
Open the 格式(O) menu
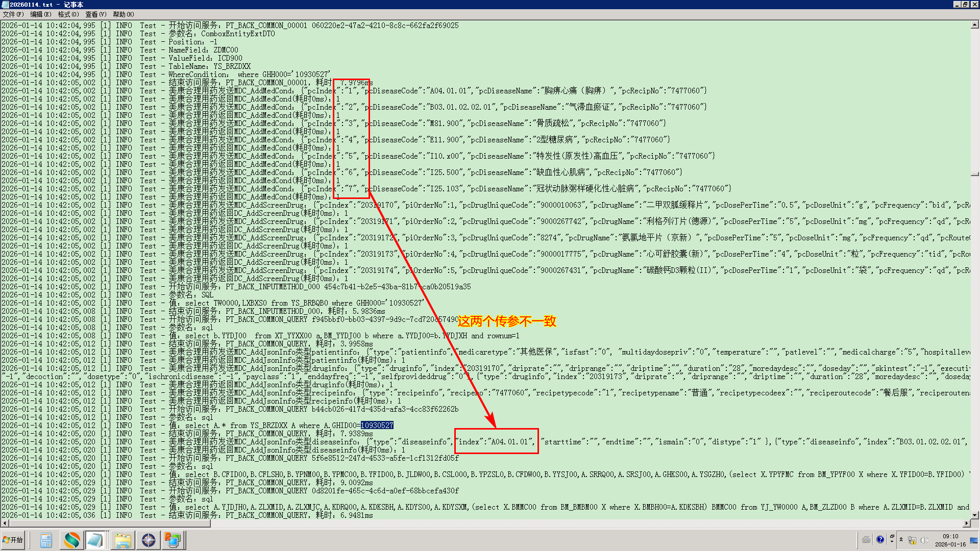pyautogui.click(x=68, y=14)
